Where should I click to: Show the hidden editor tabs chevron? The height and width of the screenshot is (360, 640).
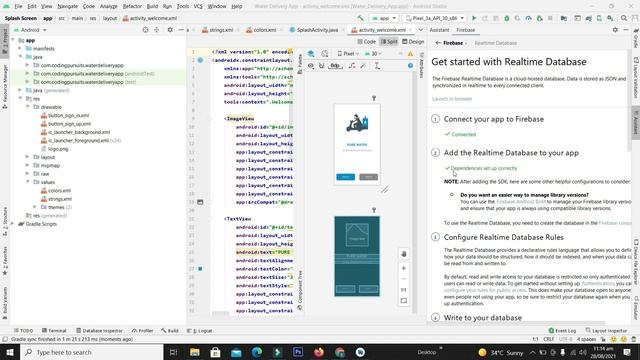pos(421,30)
